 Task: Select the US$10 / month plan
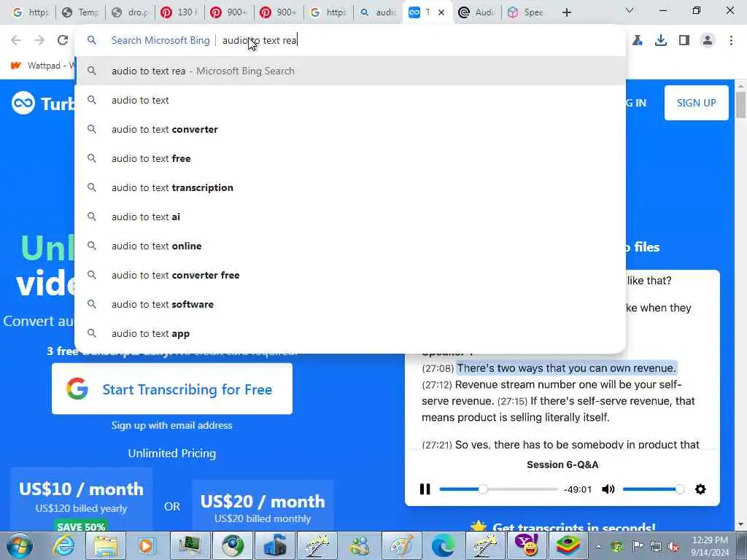click(81, 499)
